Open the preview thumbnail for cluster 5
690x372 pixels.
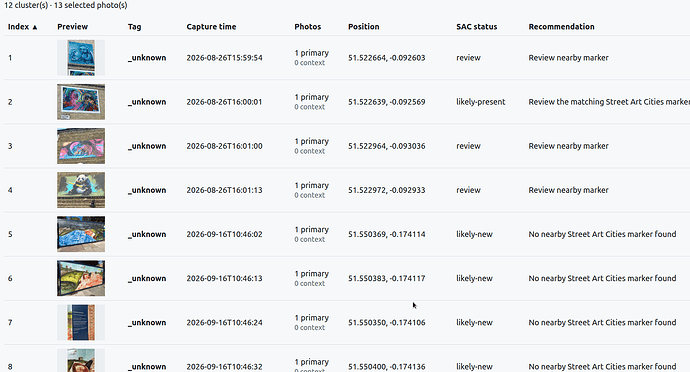(x=81, y=234)
